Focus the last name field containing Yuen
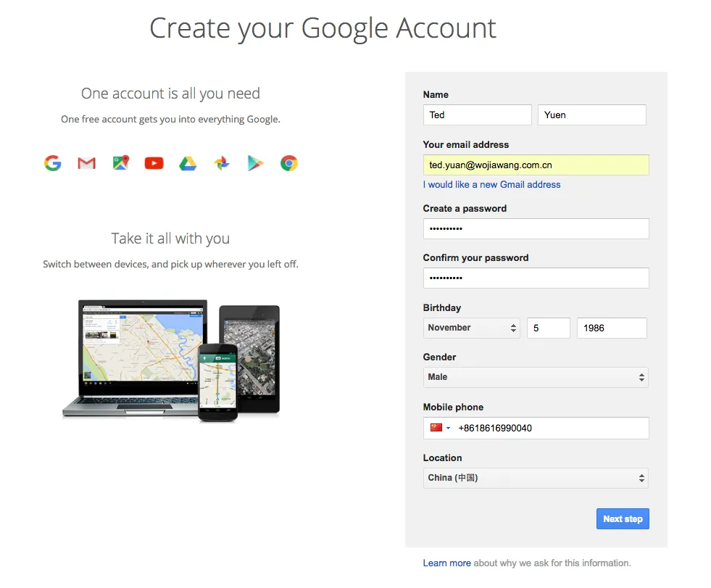 point(591,115)
